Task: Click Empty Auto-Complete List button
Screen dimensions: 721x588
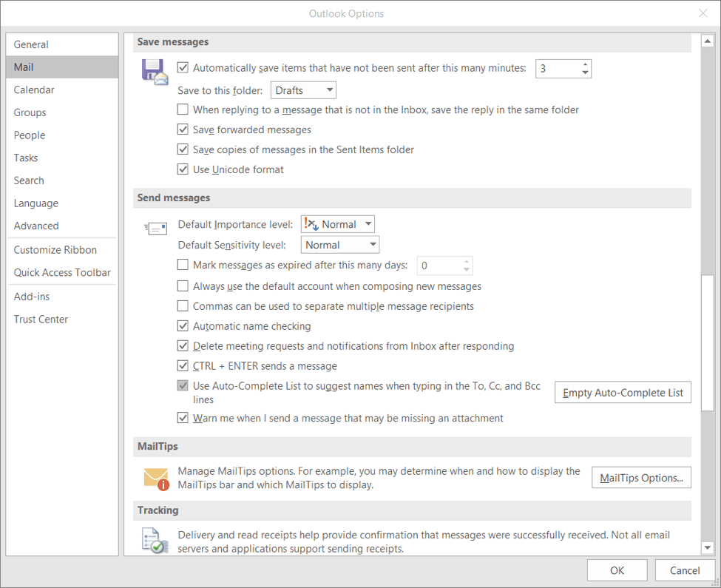Action: 623,392
